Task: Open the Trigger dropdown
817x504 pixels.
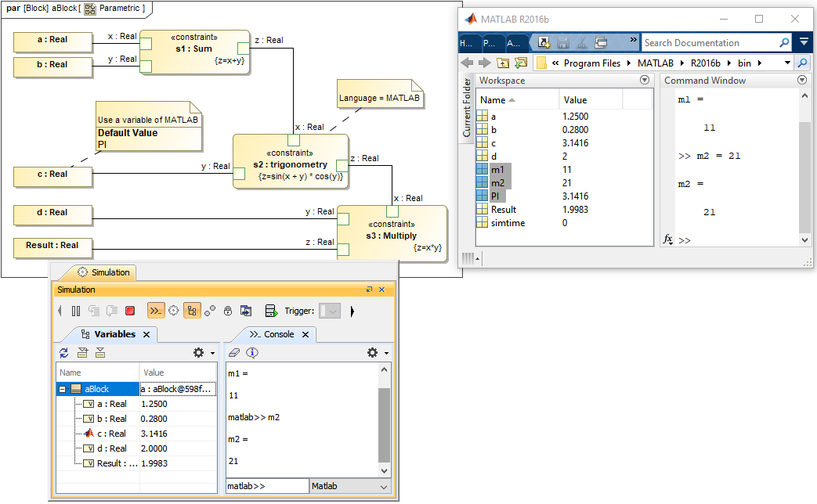Action: pyautogui.click(x=331, y=311)
